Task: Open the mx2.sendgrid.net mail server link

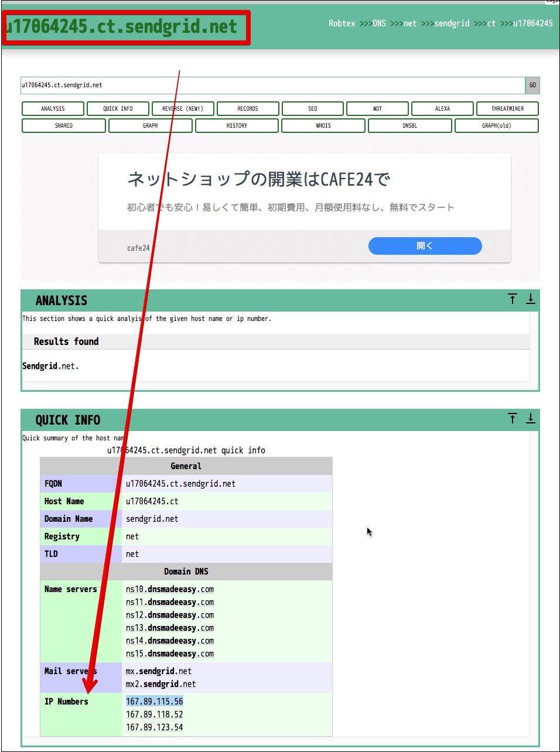Action: point(161,684)
